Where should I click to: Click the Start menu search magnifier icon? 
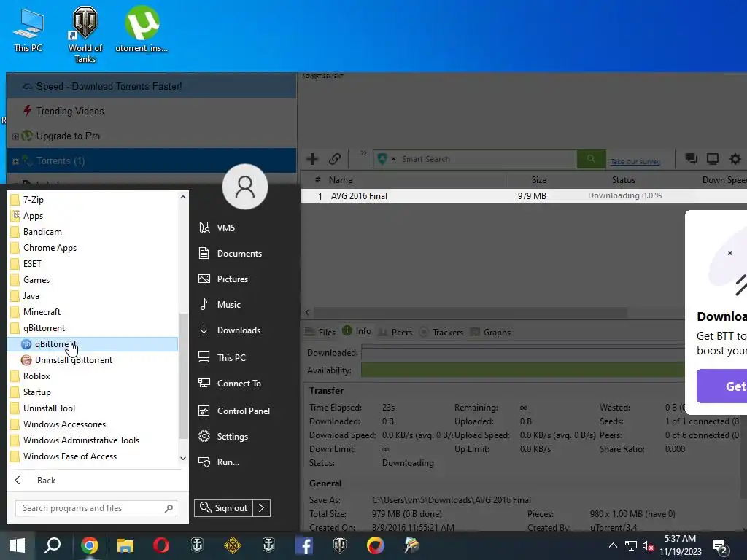click(169, 508)
